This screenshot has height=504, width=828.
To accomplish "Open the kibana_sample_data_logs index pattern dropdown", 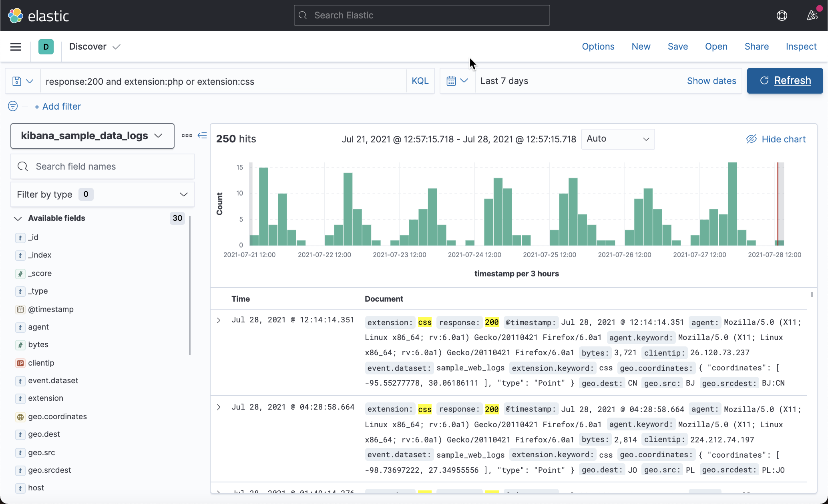I will click(92, 136).
